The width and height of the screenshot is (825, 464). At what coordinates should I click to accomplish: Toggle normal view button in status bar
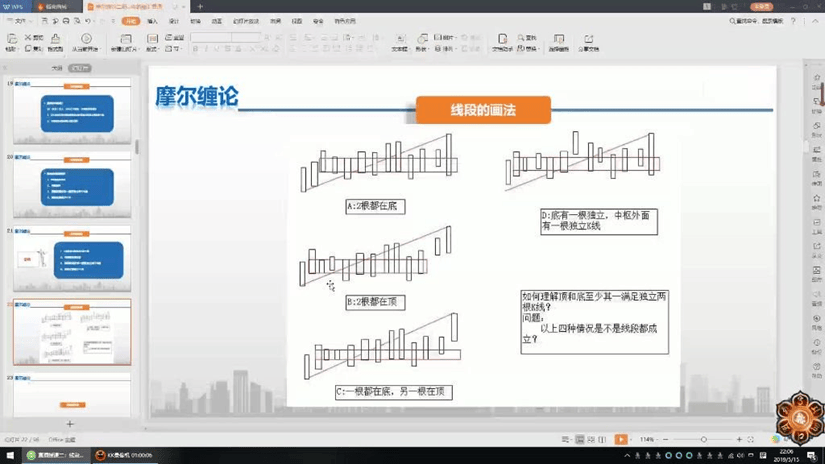pos(579,440)
